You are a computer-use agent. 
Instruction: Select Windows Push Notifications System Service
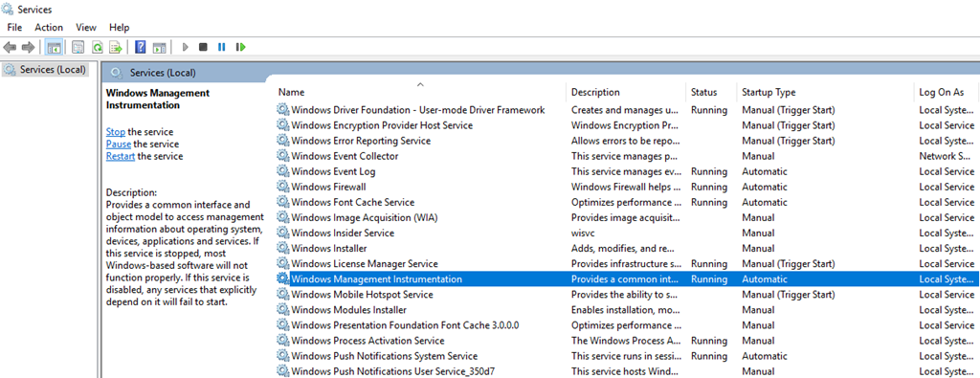click(x=385, y=356)
